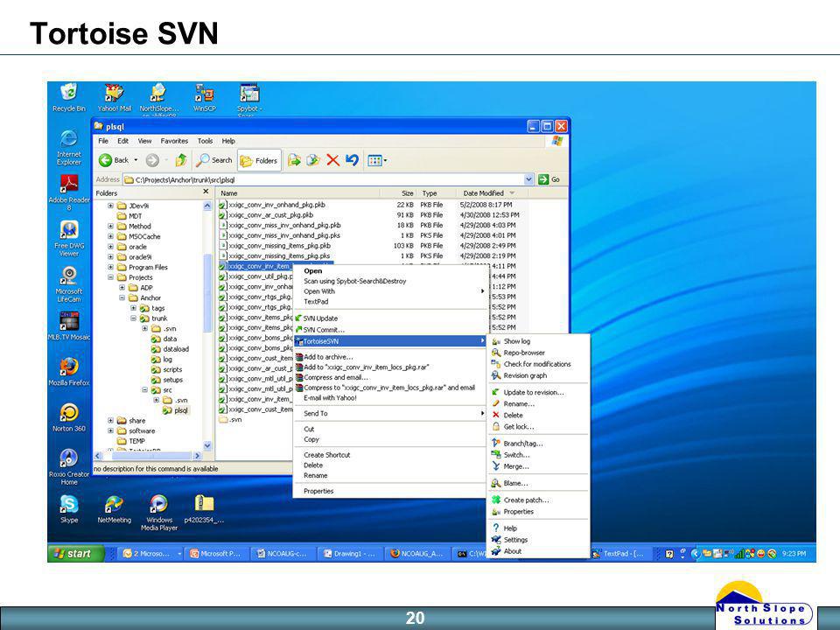Switch to TextPad taskbar button
Viewport: 840px width, 630px height.
tap(619, 553)
